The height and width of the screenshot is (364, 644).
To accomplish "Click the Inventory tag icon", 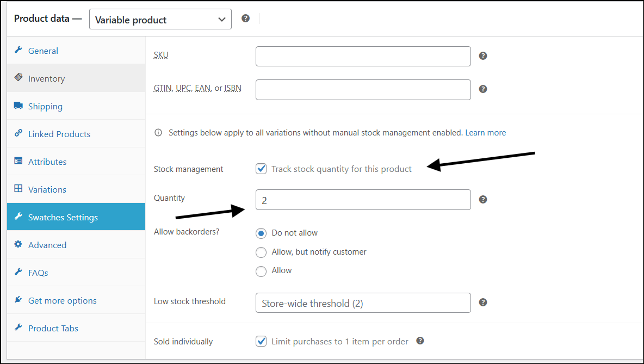I will pyautogui.click(x=18, y=77).
